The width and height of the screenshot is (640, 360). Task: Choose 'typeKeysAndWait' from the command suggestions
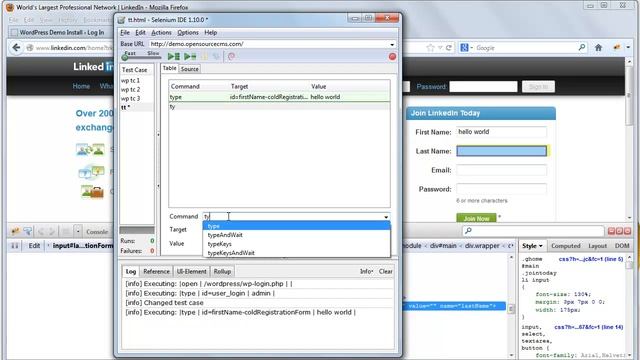pyautogui.click(x=296, y=253)
